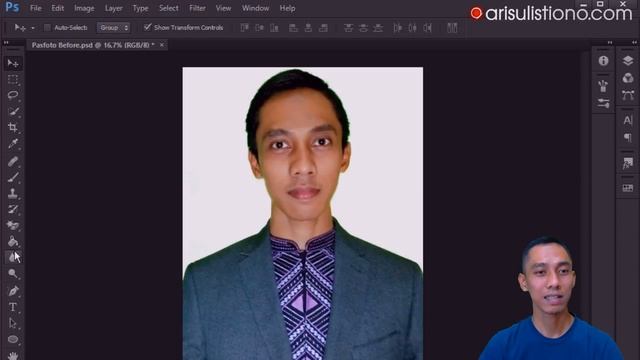Screen dimensions: 640x360
Task: Select the Paint Bucket tool
Action: (13, 242)
